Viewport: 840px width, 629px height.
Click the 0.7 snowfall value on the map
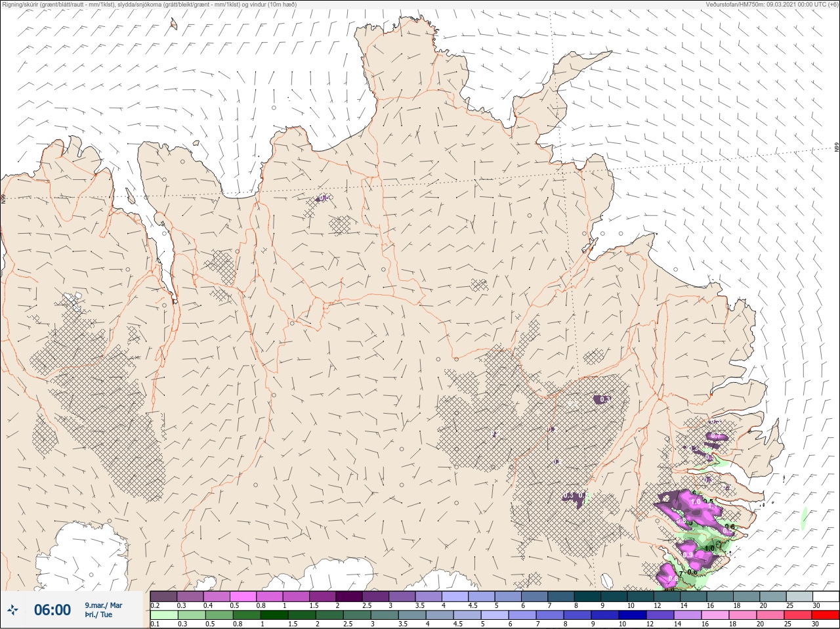(715, 436)
